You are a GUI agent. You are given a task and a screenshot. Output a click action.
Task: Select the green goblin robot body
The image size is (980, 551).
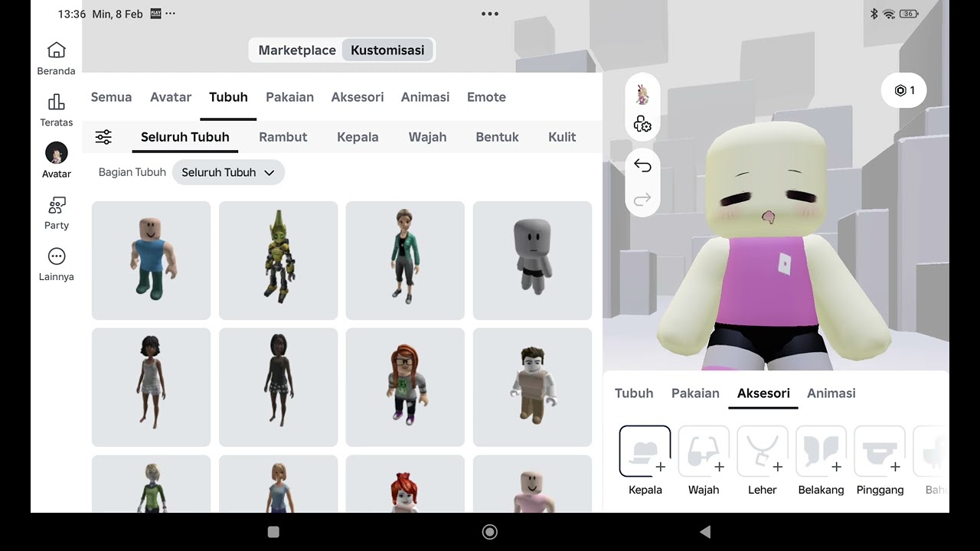[278, 260]
